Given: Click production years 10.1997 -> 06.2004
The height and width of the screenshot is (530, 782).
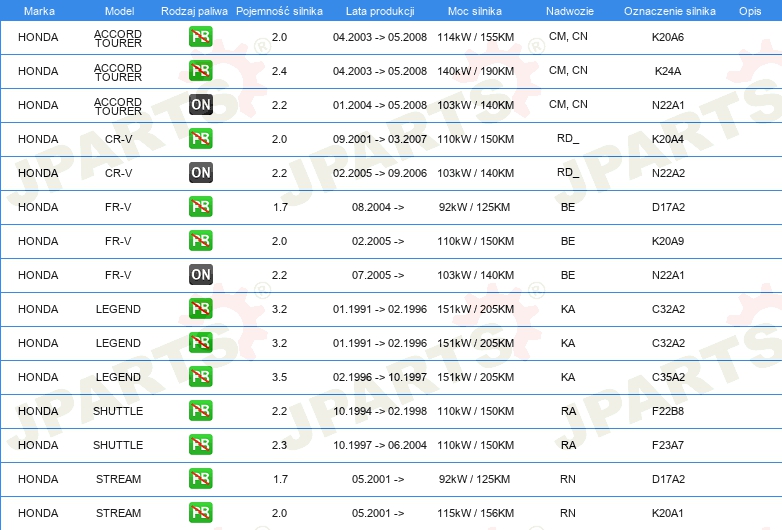Looking at the screenshot, I should coord(380,445).
